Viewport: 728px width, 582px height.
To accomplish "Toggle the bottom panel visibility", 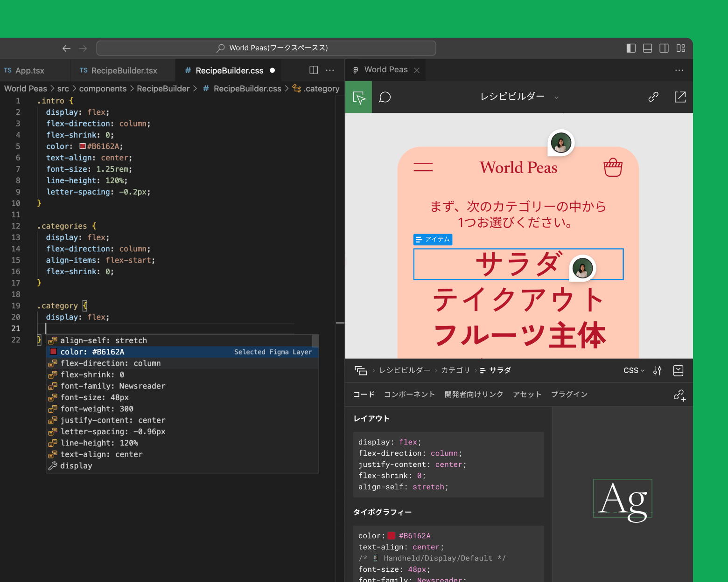I will pos(647,48).
